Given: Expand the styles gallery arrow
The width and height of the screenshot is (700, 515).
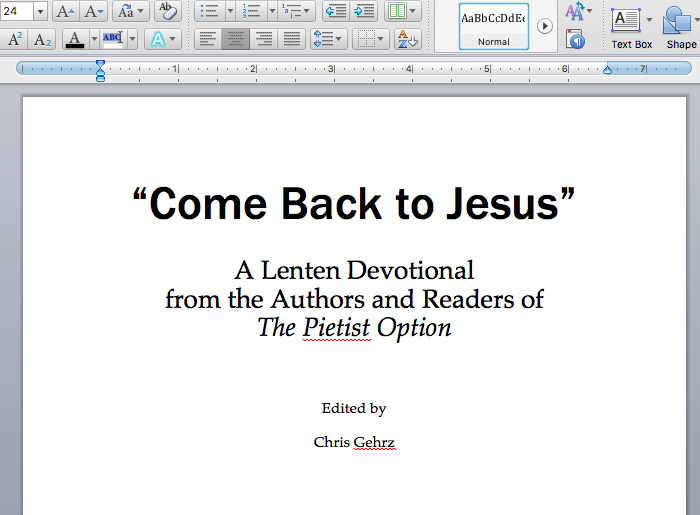Looking at the screenshot, I should (x=545, y=26).
